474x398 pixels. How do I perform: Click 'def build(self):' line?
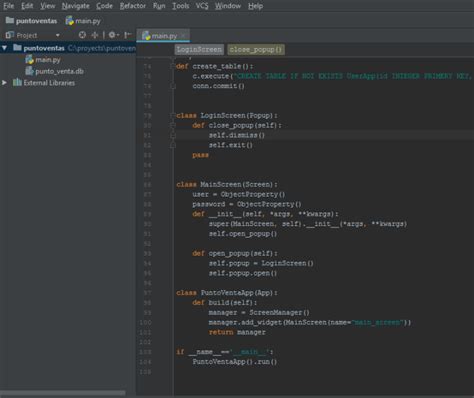[x=225, y=303]
